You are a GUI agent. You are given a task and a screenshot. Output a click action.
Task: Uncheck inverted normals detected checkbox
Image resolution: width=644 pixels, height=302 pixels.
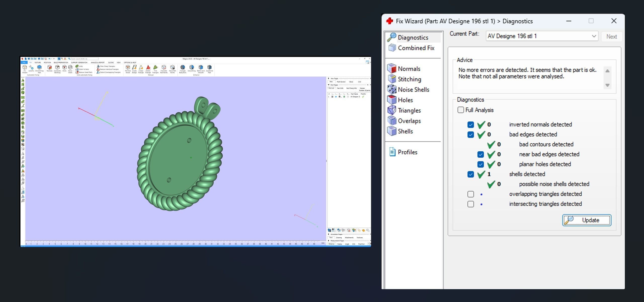(470, 125)
